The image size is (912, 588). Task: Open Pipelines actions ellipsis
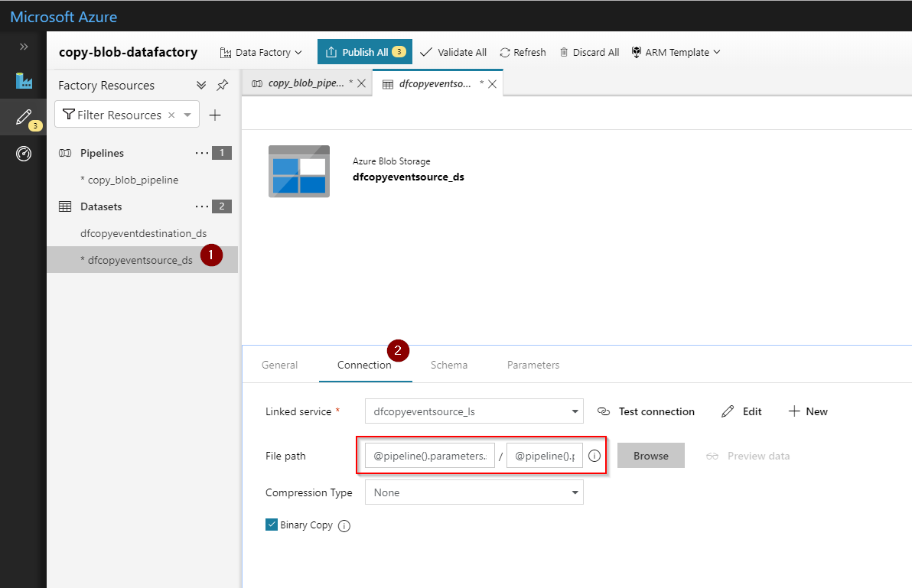point(202,153)
